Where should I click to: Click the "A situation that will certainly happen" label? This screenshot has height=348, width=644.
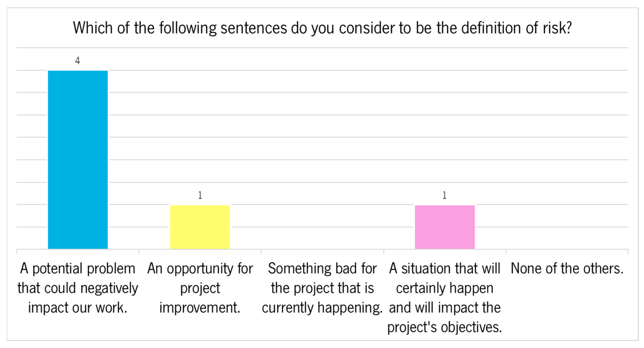444,278
